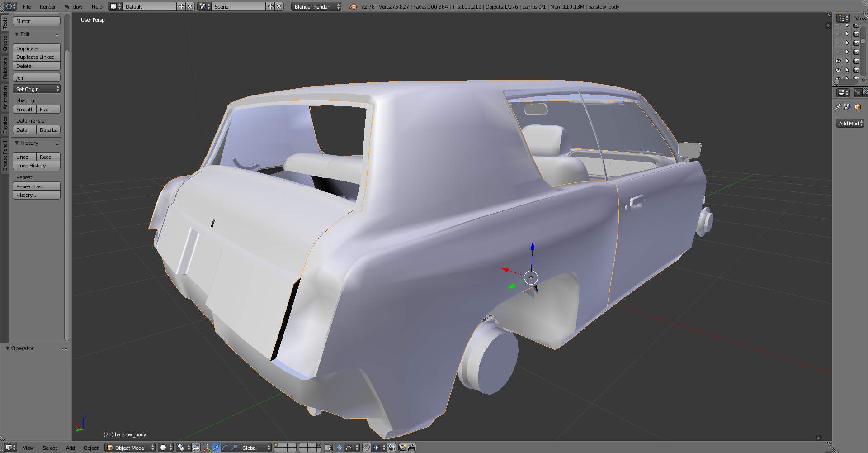Click the rotate manipulator arc icon
The height and width of the screenshot is (453, 868).
pos(225,448)
